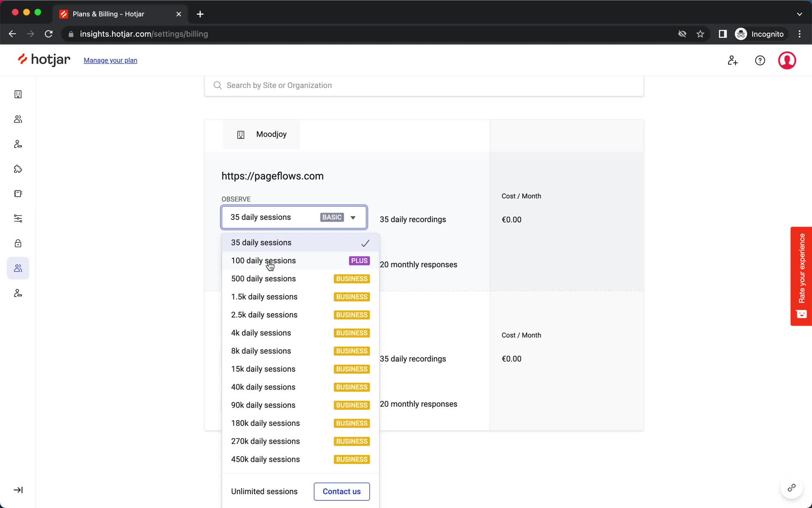
Task: Open the Observe sessions dropdown showing 35 daily sessions
Action: (x=294, y=217)
